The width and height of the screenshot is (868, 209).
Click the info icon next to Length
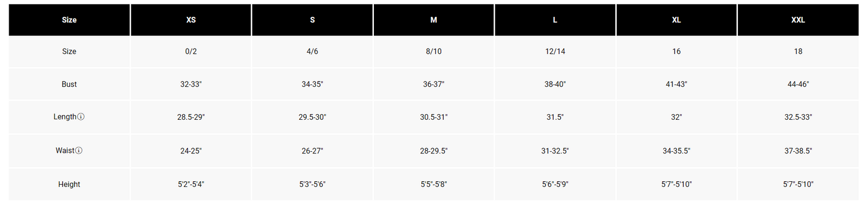(x=81, y=117)
